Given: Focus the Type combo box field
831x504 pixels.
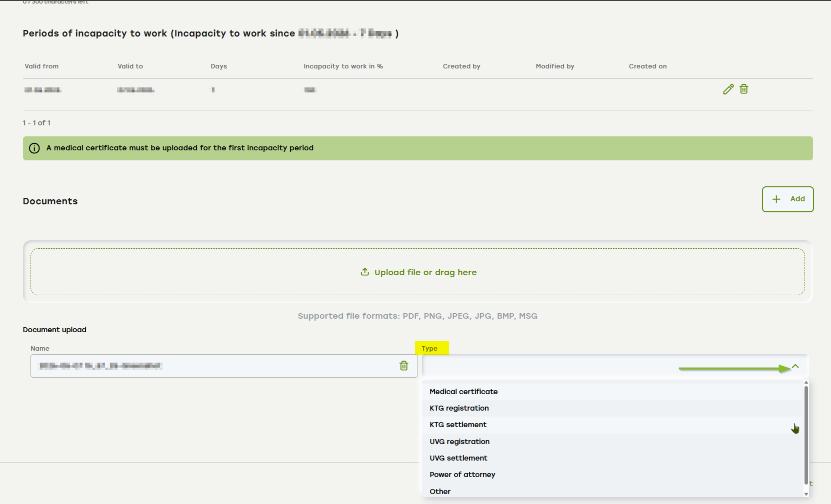Looking at the screenshot, I should pyautogui.click(x=615, y=366).
